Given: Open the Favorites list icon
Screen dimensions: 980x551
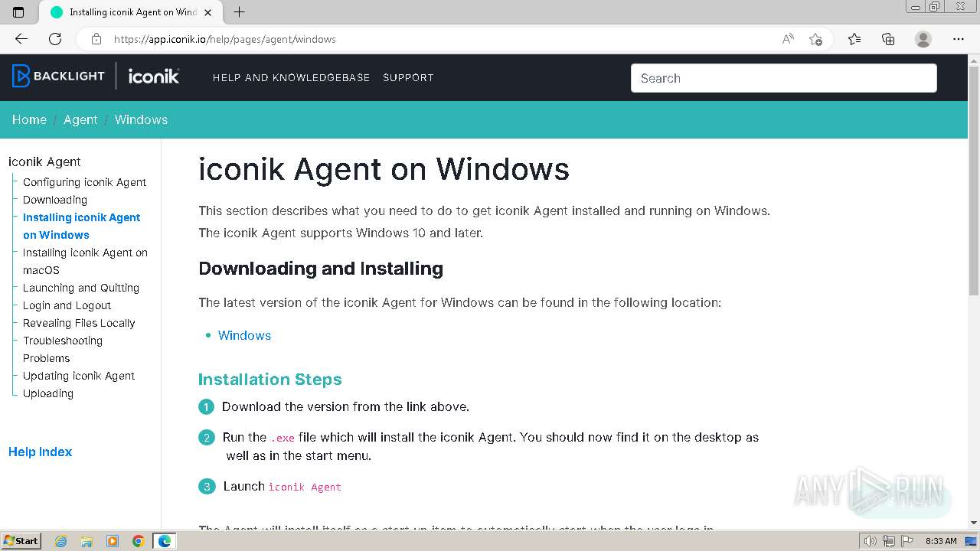Looking at the screenshot, I should click(854, 39).
